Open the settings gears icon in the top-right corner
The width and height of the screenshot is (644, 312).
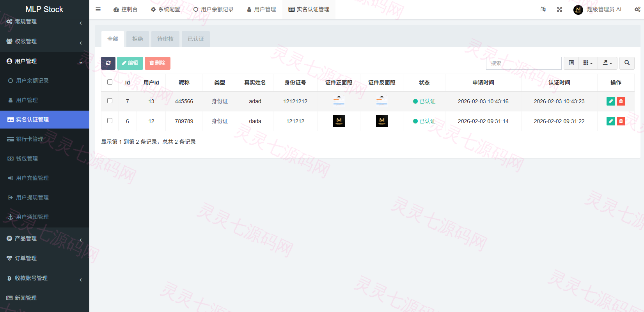coord(637,9)
